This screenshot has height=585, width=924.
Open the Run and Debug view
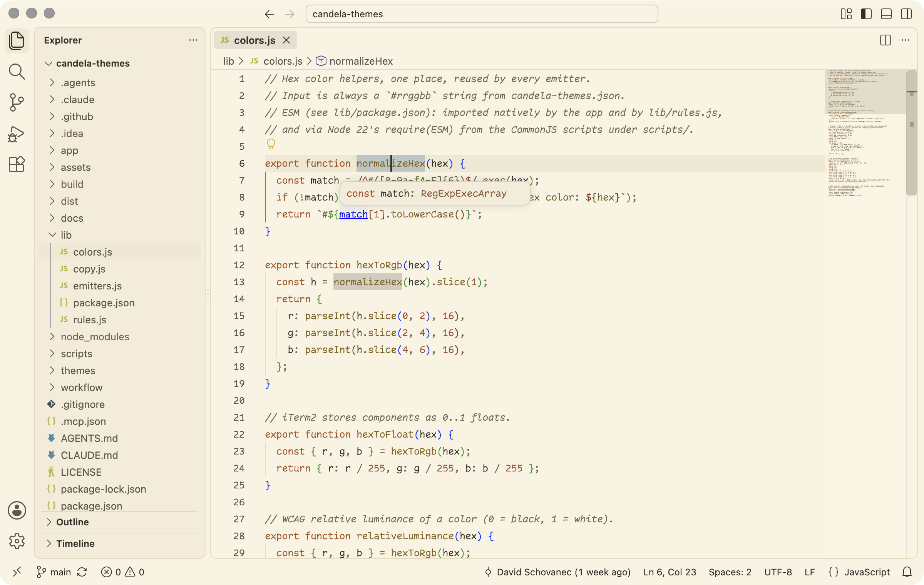17,134
